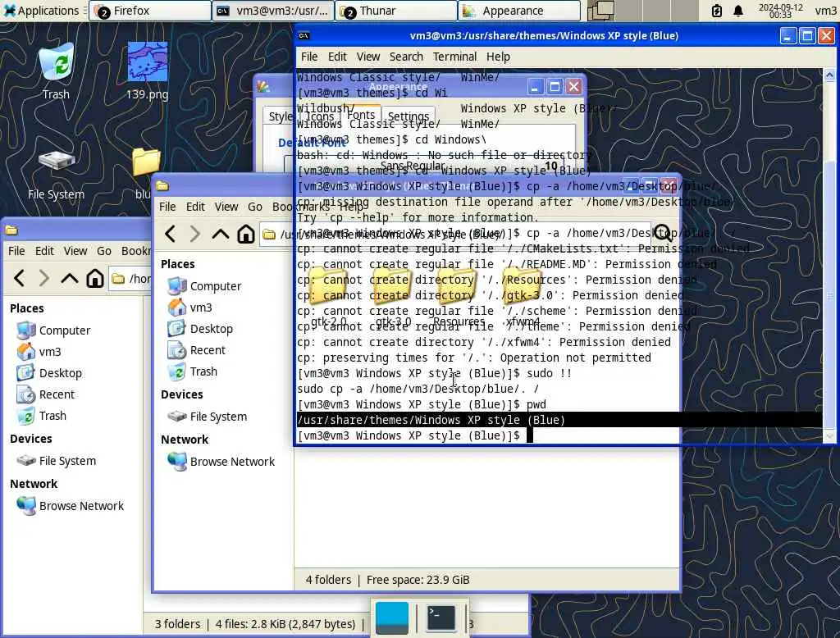Image resolution: width=840 pixels, height=638 pixels.
Task: Open View menu in middle Thunar window
Action: [x=226, y=207]
